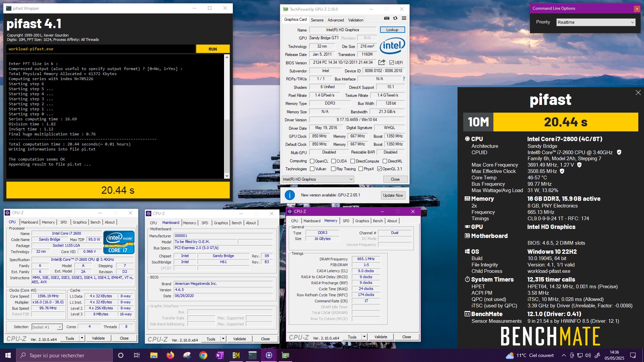Open Task View on the taskbar

(x=137, y=355)
